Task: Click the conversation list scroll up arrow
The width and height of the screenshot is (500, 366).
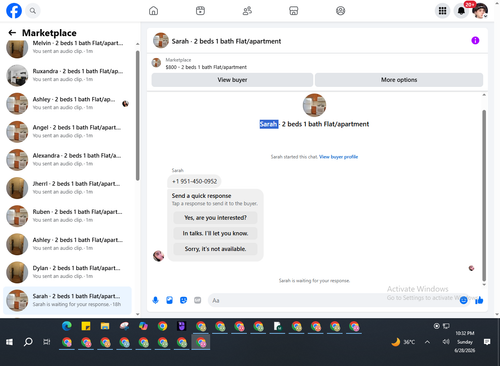Action: (x=137, y=44)
